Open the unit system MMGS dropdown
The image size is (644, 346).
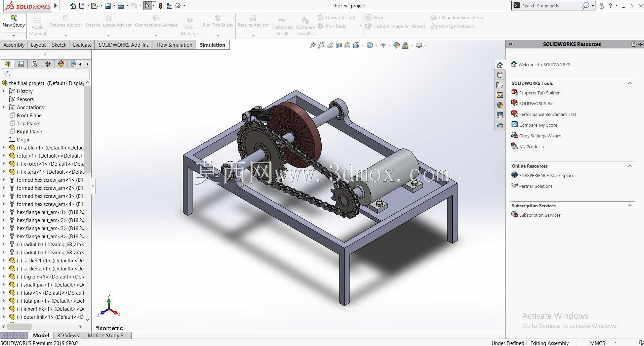coord(615,343)
